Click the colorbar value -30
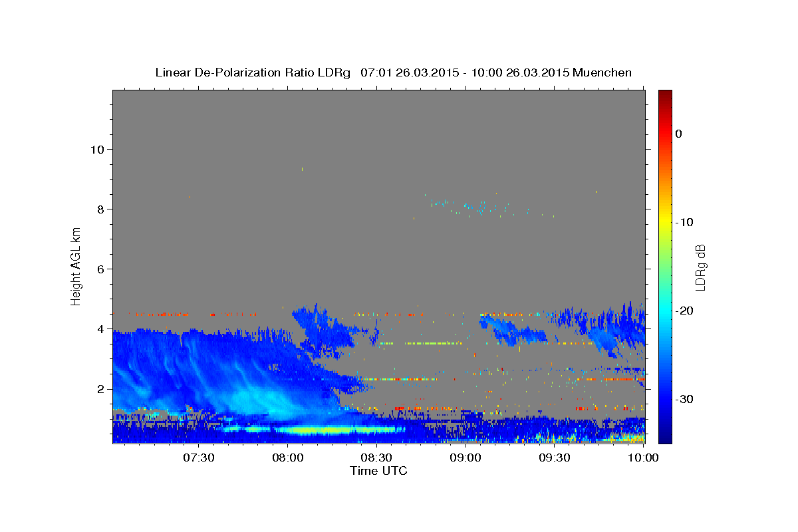 [x=684, y=399]
